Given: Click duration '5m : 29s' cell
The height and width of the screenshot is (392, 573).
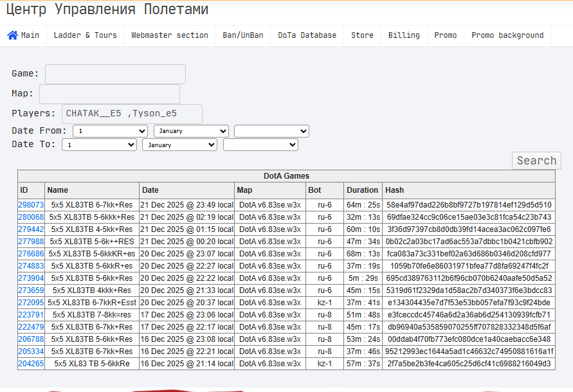Looking at the screenshot, I should pos(363,278).
